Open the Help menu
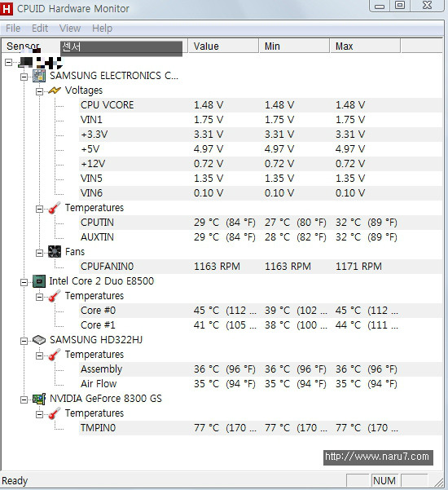The width and height of the screenshot is (448, 490). pos(102,29)
